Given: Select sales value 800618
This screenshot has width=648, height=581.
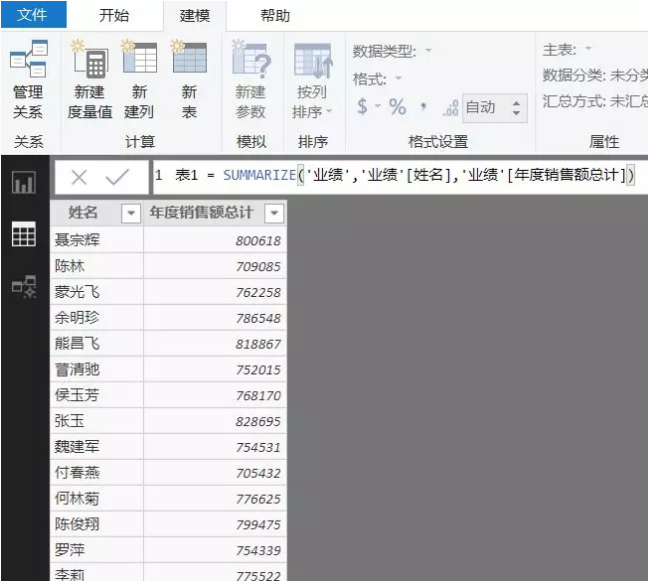Looking at the screenshot, I should pyautogui.click(x=215, y=240).
